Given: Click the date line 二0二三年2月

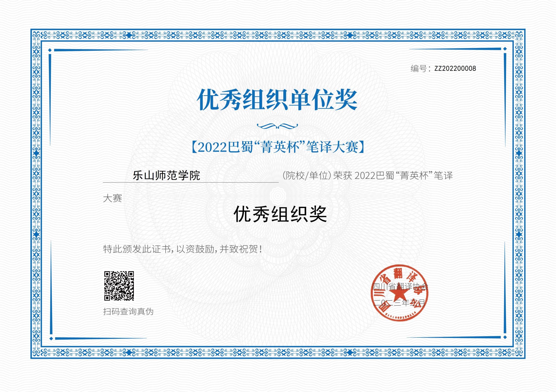Looking at the screenshot, I should click(399, 302).
